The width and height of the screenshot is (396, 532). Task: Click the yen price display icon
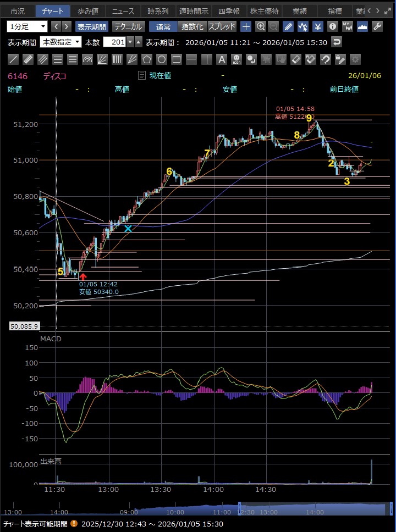(318, 26)
